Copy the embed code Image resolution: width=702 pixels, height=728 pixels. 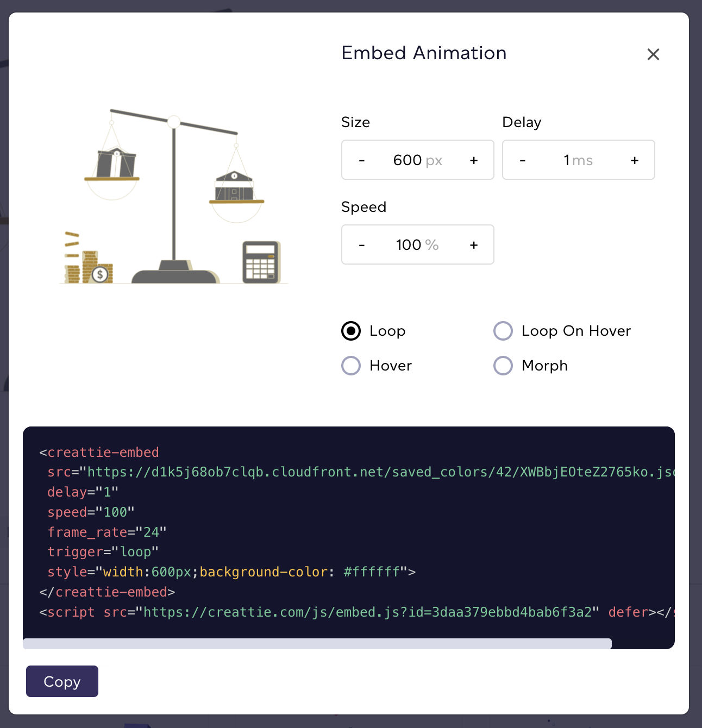pos(61,681)
